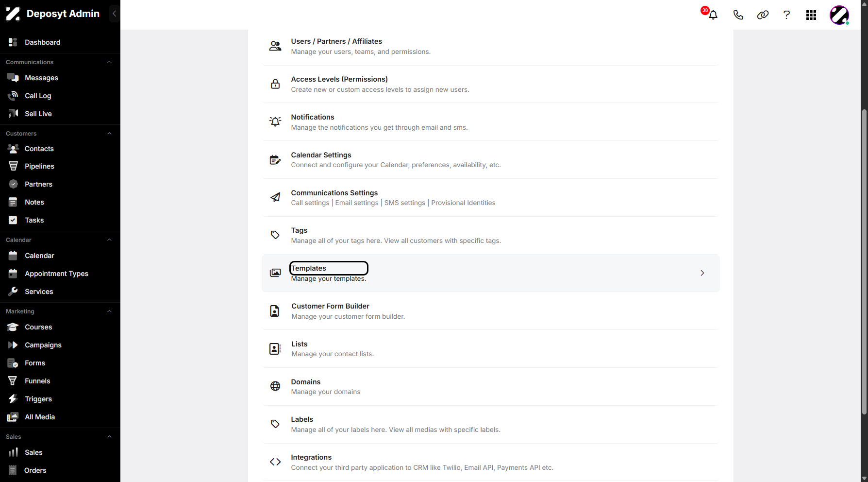The image size is (868, 482).
Task: Click the Calendar Settings edit icon
Action: (275, 160)
